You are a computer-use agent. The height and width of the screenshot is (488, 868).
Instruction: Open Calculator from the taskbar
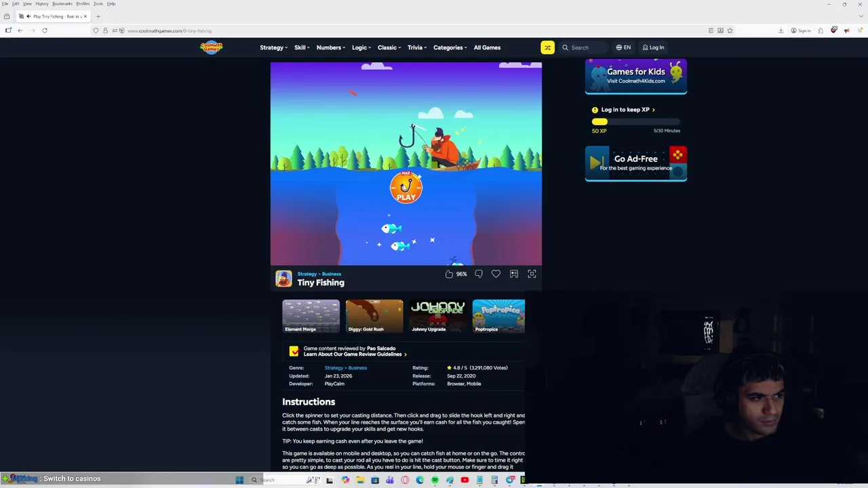click(494, 480)
